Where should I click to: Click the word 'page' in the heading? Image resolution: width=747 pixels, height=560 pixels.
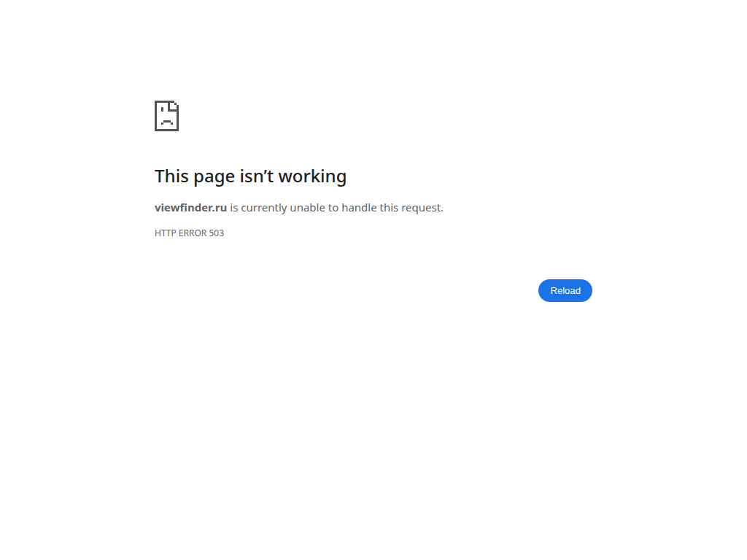point(214,178)
